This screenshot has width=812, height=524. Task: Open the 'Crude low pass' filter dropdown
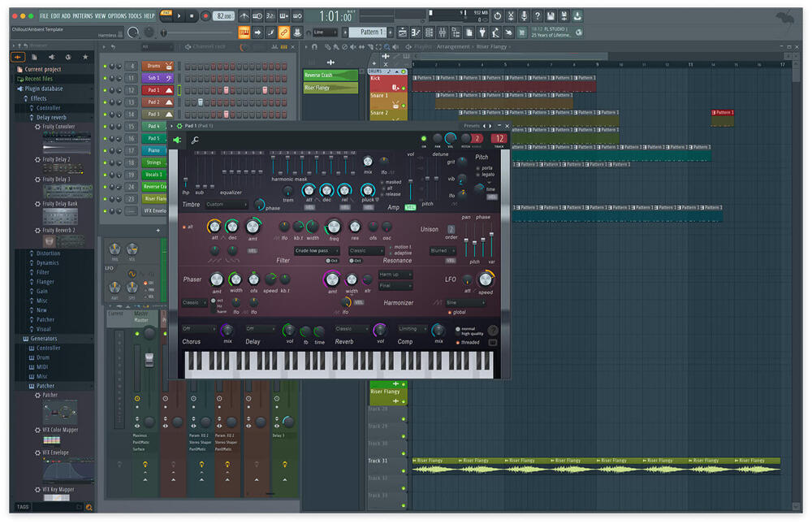pyautogui.click(x=317, y=251)
